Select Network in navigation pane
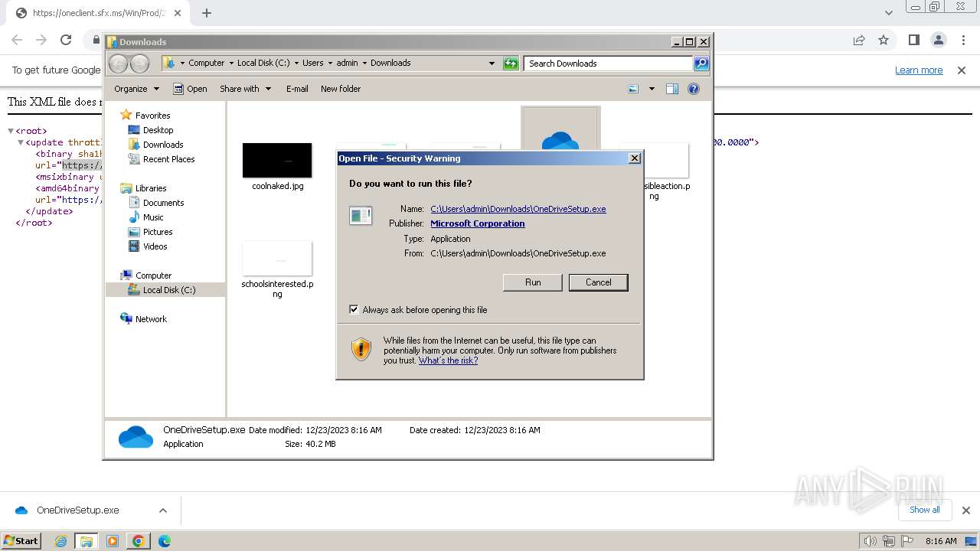Screen dimensions: 980x551 coord(151,319)
